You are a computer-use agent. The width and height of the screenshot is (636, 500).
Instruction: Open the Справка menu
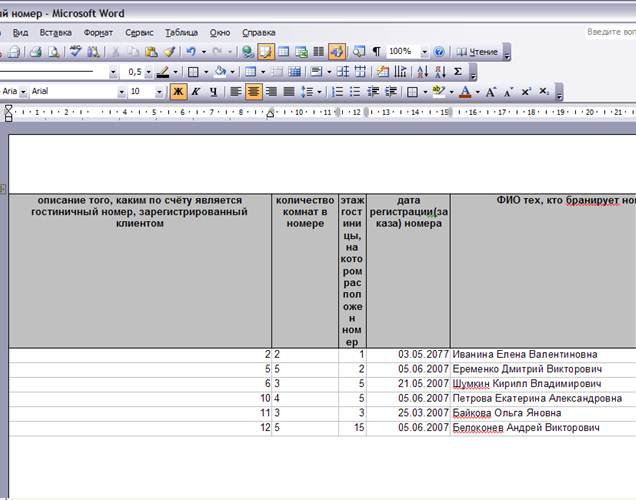(x=259, y=33)
